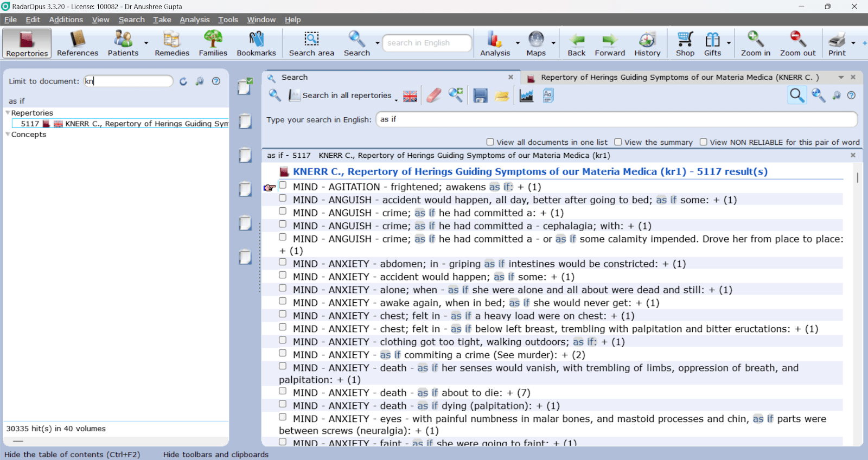Screen dimensions: 868x460
Task: Select the Search area tool
Action: click(x=311, y=43)
